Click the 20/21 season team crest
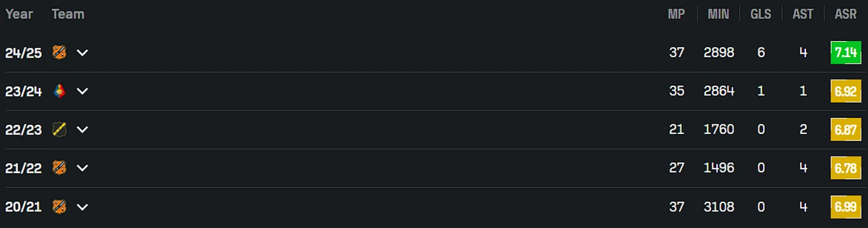 click(x=59, y=207)
